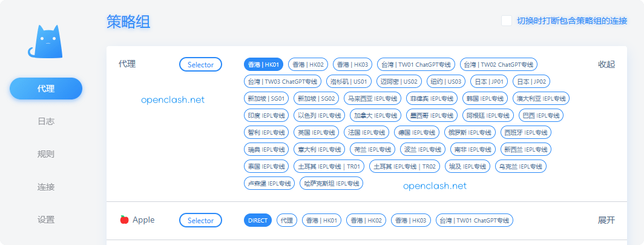Open the 规则 sidebar tab
Image resolution: width=644 pixels, height=245 pixels.
click(46, 154)
